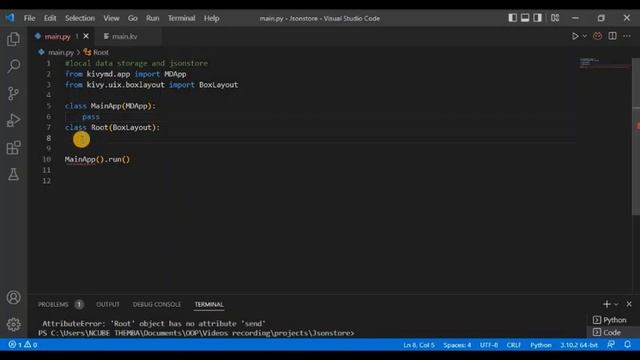Switch to the OUTPUT panel tab
This screenshot has width=640, height=360.
pyautogui.click(x=108, y=304)
